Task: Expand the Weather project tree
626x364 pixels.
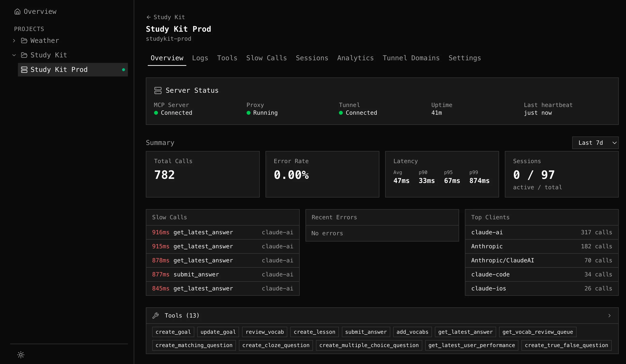Action: 14,40
